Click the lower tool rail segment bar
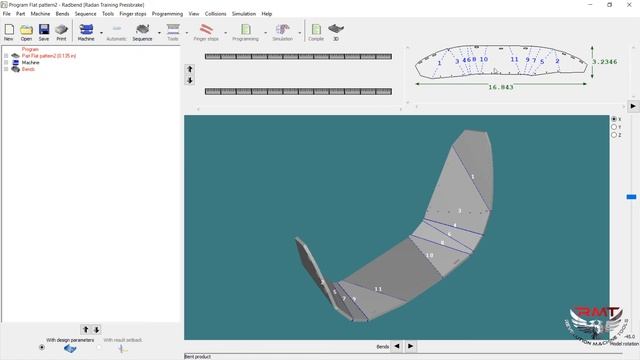The height and width of the screenshot is (360, 640). 298,91
